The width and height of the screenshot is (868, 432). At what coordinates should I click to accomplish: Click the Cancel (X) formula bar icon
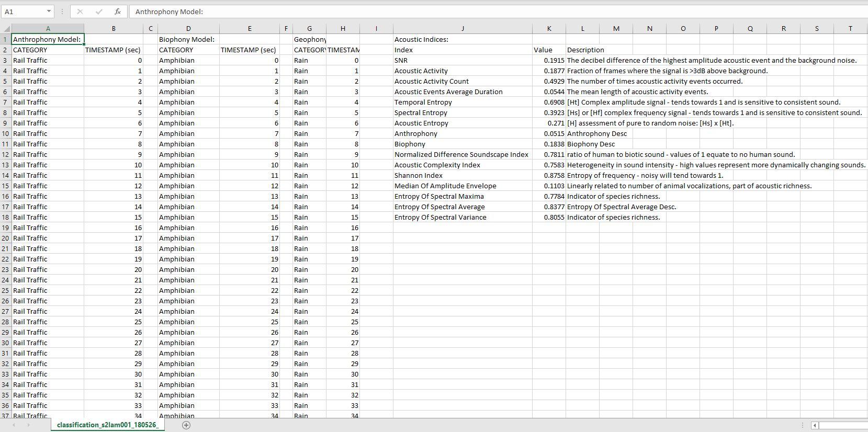click(80, 12)
